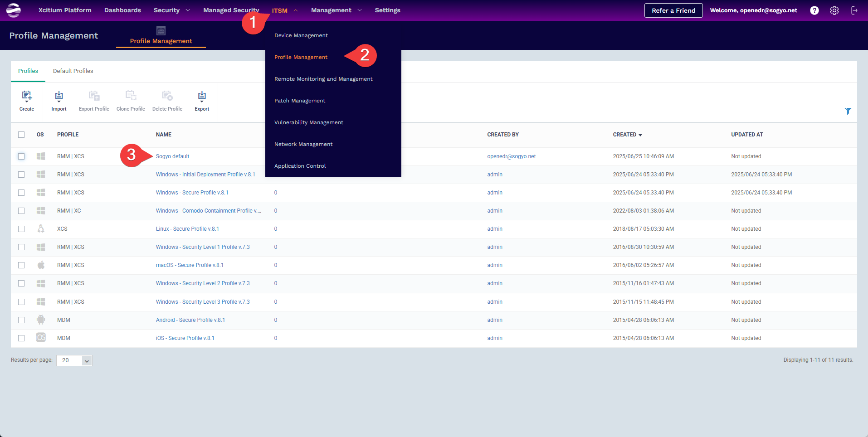Open the settings gear icon in header
Screen dimensions: 868x437
click(x=834, y=10)
